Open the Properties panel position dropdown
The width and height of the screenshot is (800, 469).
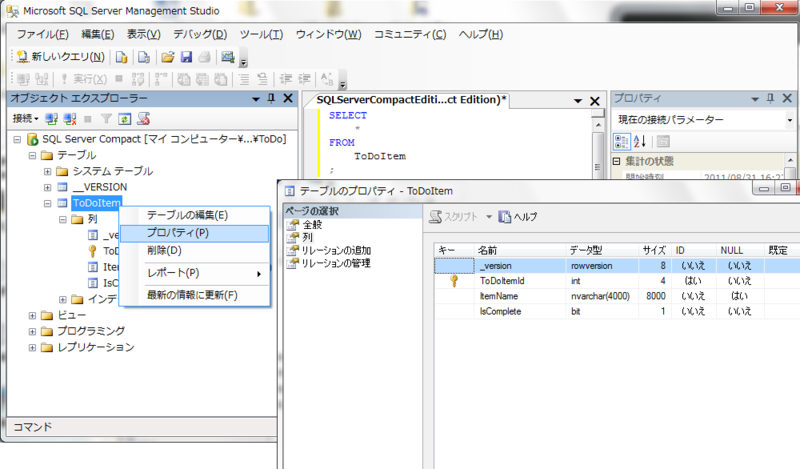pyautogui.click(x=755, y=99)
